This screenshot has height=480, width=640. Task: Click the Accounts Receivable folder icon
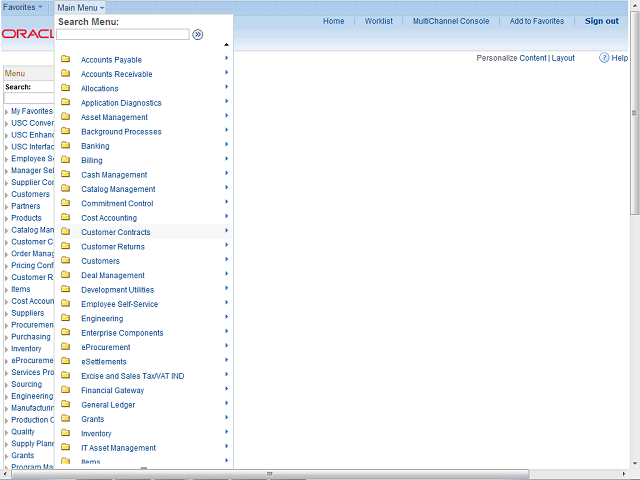point(65,73)
